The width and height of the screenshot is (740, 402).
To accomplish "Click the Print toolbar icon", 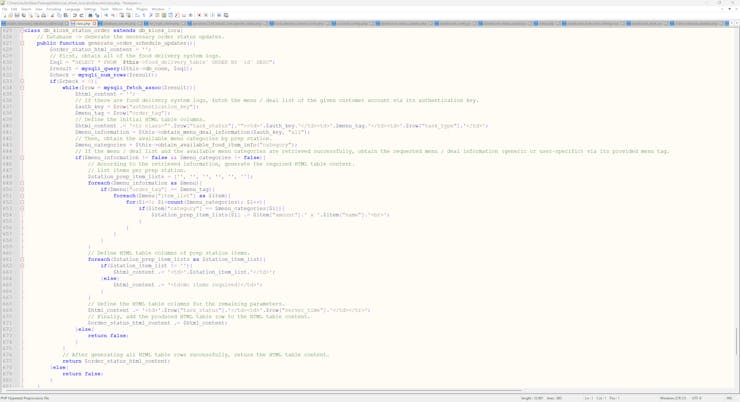I will point(43,15).
